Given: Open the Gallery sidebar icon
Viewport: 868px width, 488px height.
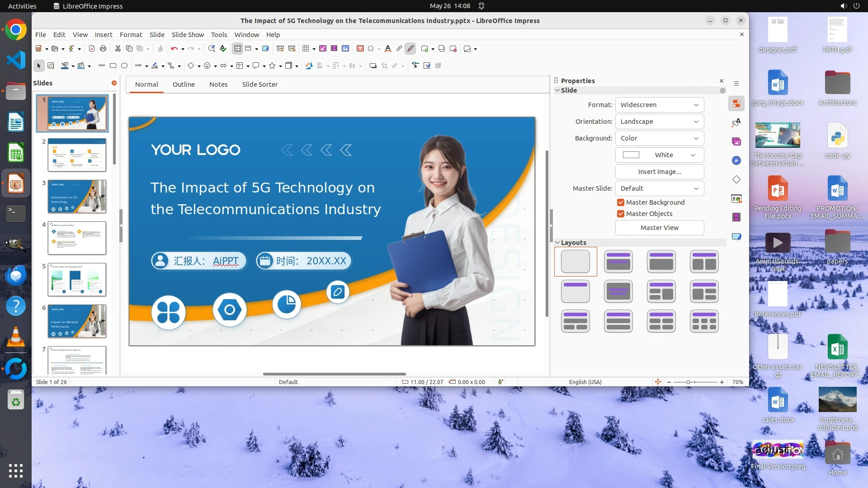Looking at the screenshot, I should pyautogui.click(x=736, y=141).
